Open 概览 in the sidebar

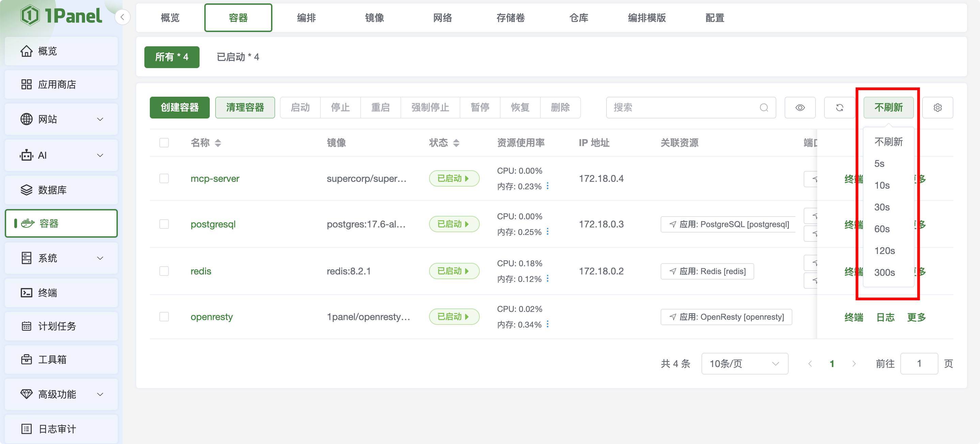click(x=61, y=51)
